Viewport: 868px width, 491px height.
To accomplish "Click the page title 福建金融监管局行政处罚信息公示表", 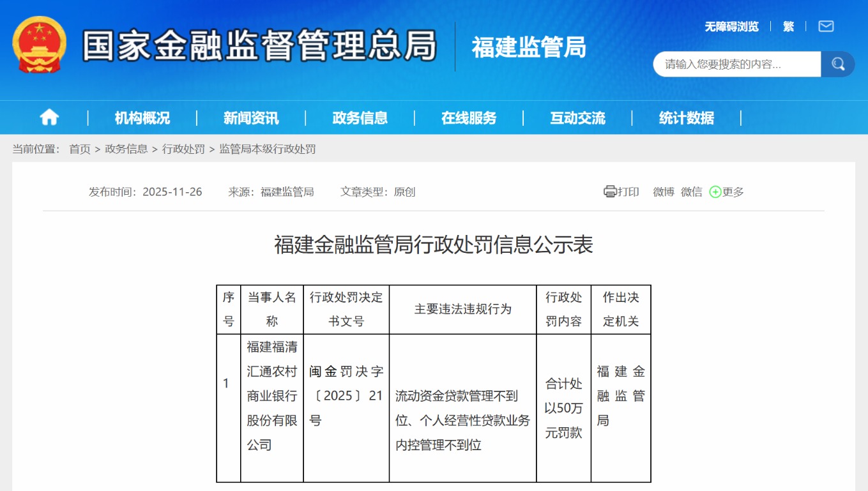I will [434, 245].
